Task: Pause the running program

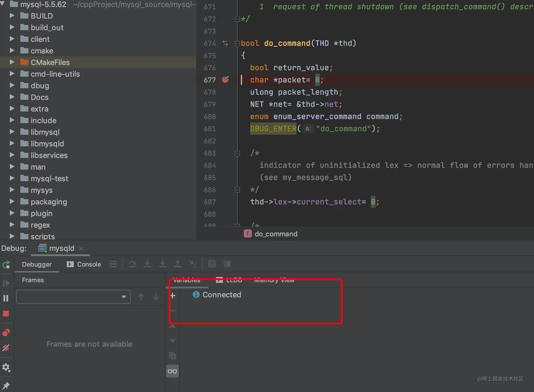Action: pos(6,298)
